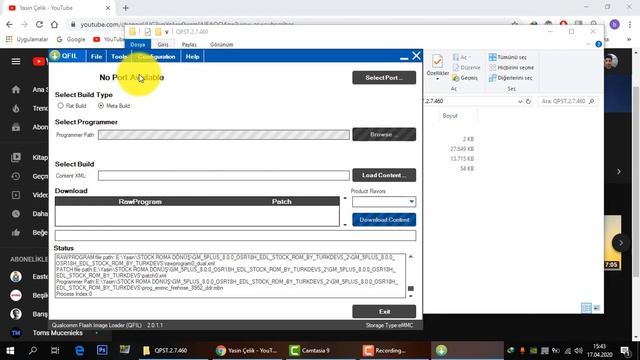Select the Meta Build radio option
Image resolution: width=640 pixels, height=360 pixels.
point(101,106)
